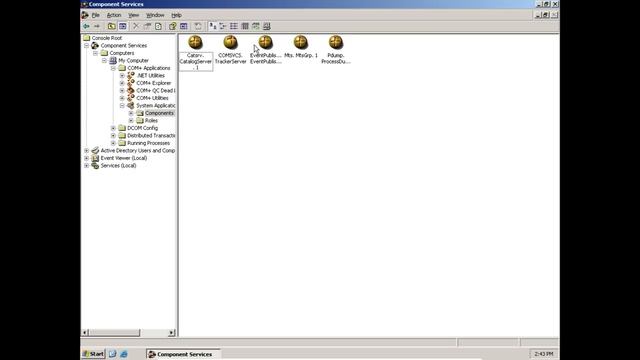The height and width of the screenshot is (360, 640).
Task: Expand the COM+ Explorer node
Action: click(122, 83)
